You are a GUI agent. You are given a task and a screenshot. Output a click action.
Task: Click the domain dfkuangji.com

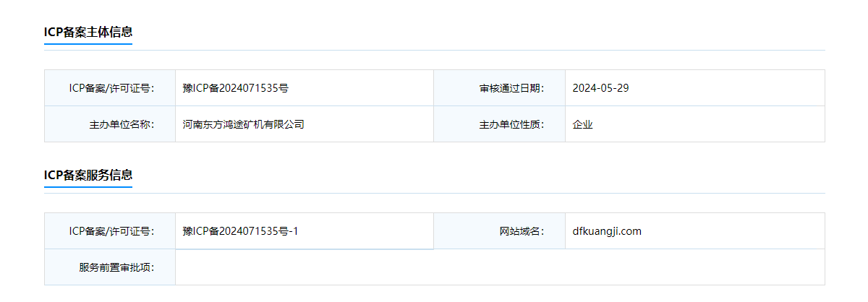pyautogui.click(x=607, y=231)
